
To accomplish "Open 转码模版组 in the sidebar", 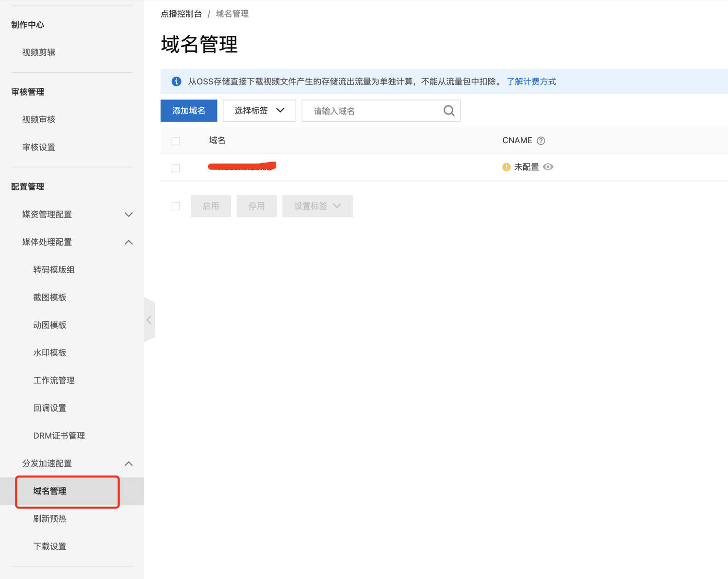I will pos(54,269).
